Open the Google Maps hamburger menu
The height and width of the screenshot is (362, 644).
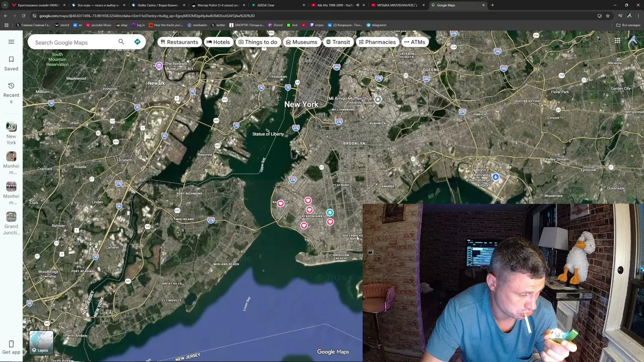[11, 42]
